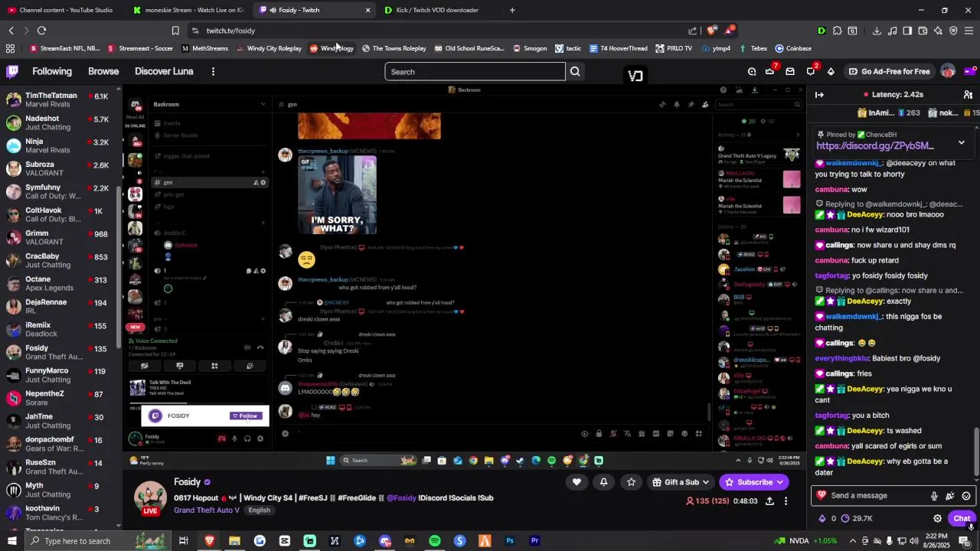The width and height of the screenshot is (980, 551).
Task: Open the browser downloads icon
Action: click(x=877, y=31)
